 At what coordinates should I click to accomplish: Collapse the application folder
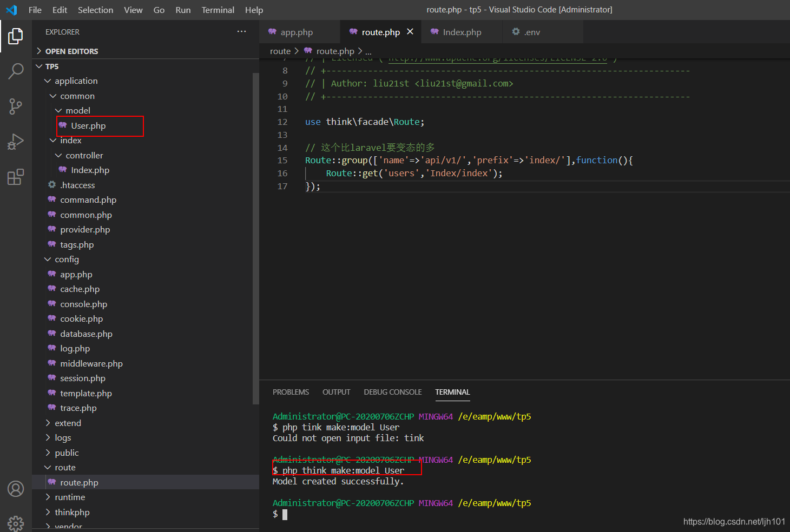(76, 81)
